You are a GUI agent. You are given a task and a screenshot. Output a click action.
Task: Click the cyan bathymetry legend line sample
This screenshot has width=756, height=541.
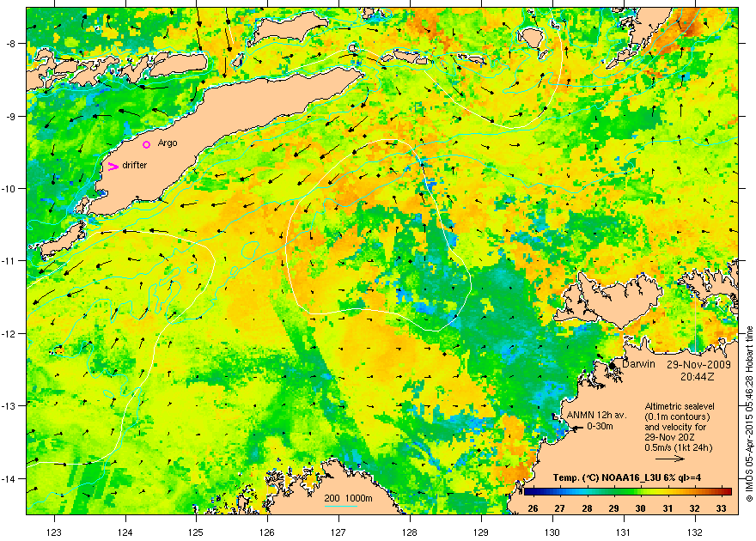340,505
